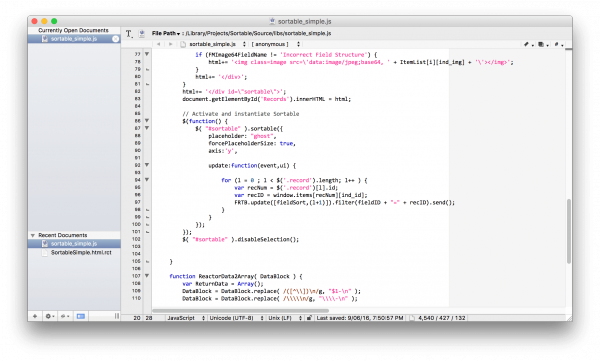600x361 pixels.
Task: Open the Unix (LF) line endings popup
Action: point(285,318)
